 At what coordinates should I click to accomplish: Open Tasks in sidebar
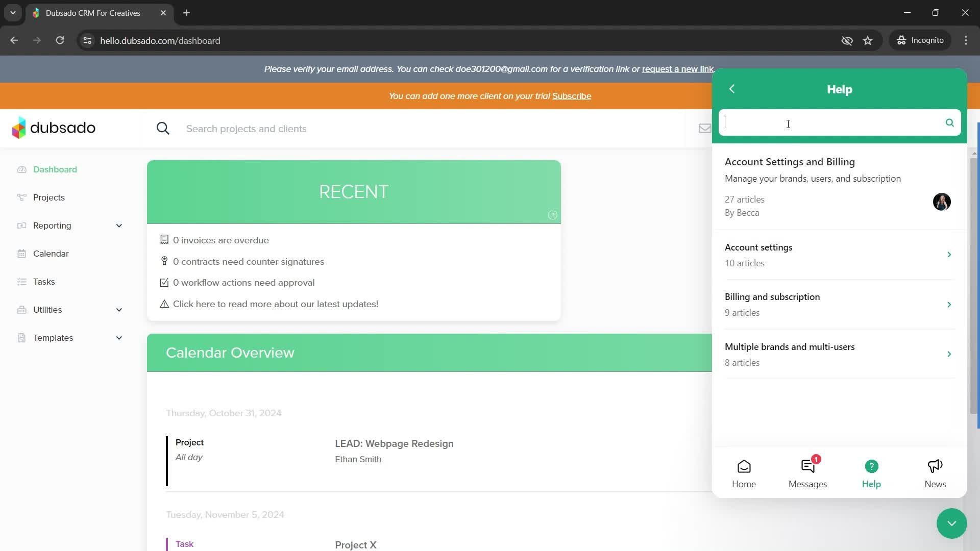pos(44,282)
